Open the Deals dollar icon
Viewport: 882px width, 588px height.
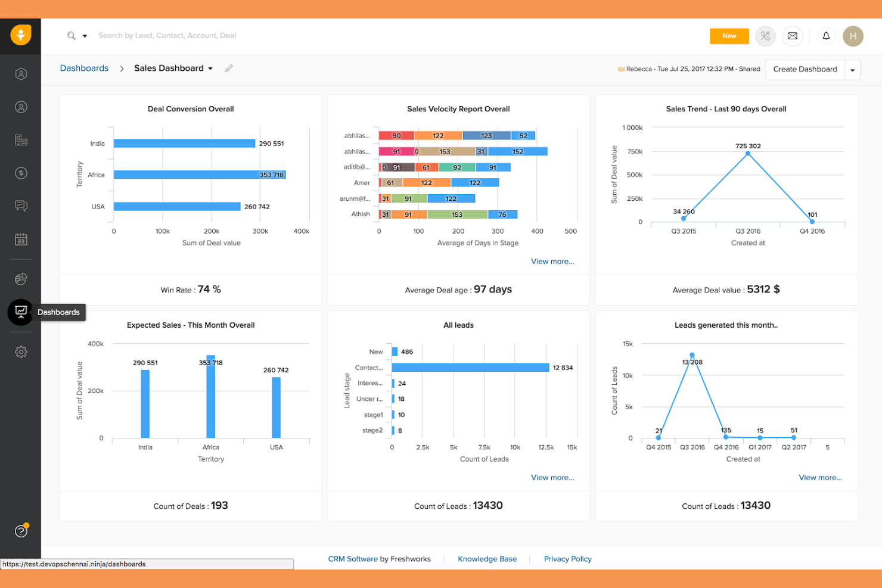(x=21, y=173)
